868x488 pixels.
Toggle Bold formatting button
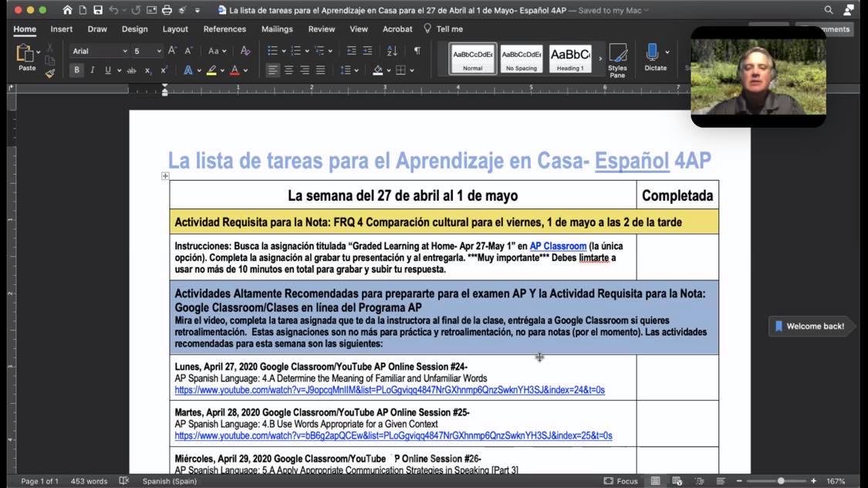point(76,70)
